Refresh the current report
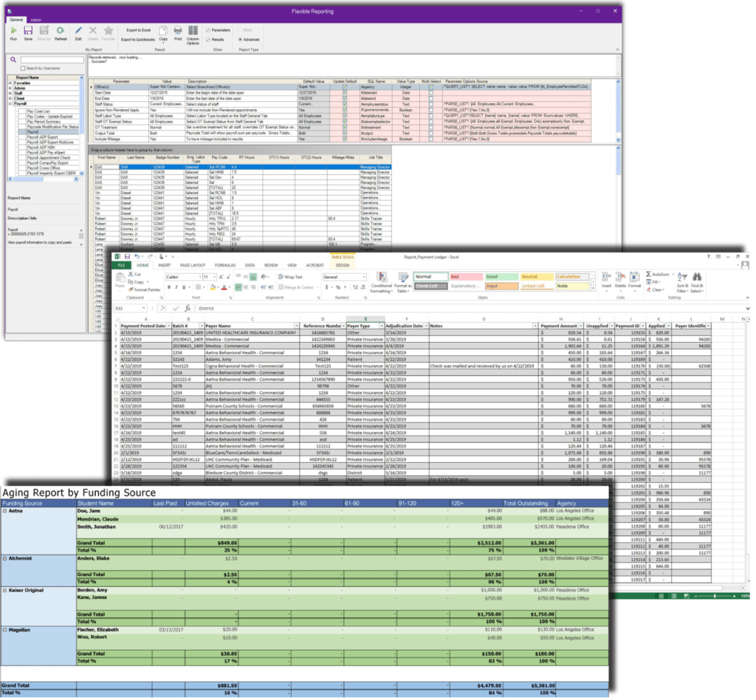 pos(61,31)
